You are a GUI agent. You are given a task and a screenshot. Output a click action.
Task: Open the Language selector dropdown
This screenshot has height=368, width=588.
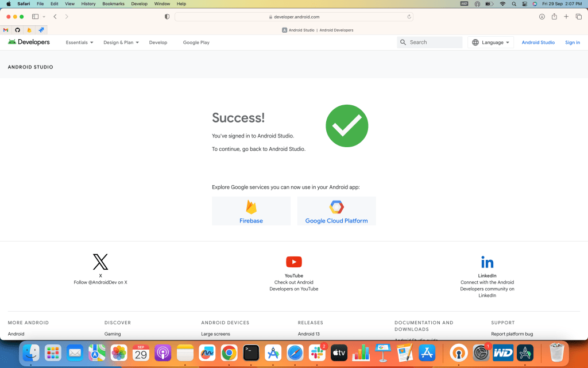click(491, 43)
